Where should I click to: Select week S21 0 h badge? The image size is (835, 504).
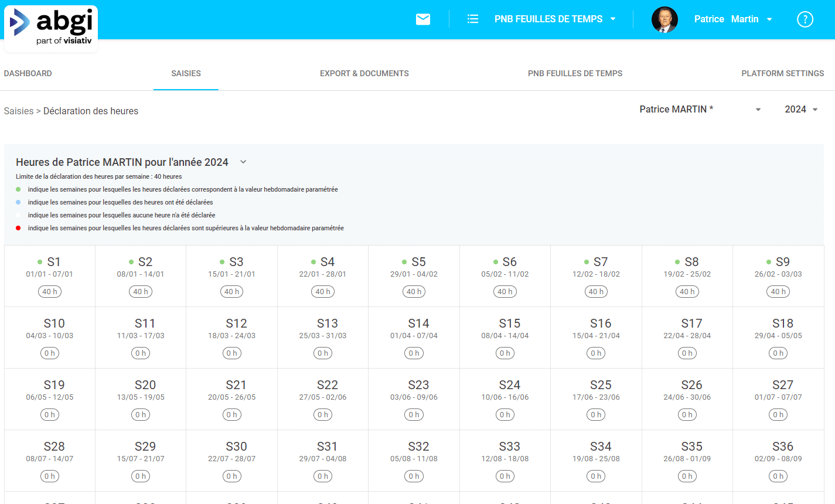tap(232, 415)
